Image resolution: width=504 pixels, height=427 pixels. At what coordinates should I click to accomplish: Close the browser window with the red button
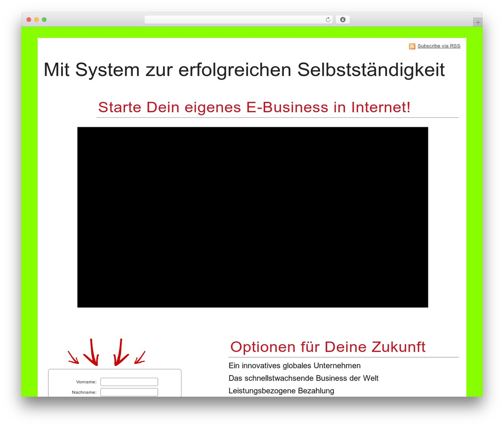29,20
